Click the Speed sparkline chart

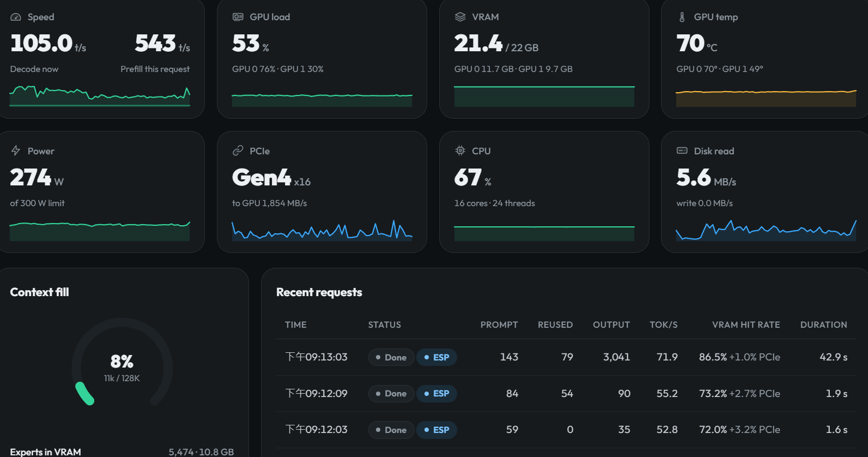(100, 96)
